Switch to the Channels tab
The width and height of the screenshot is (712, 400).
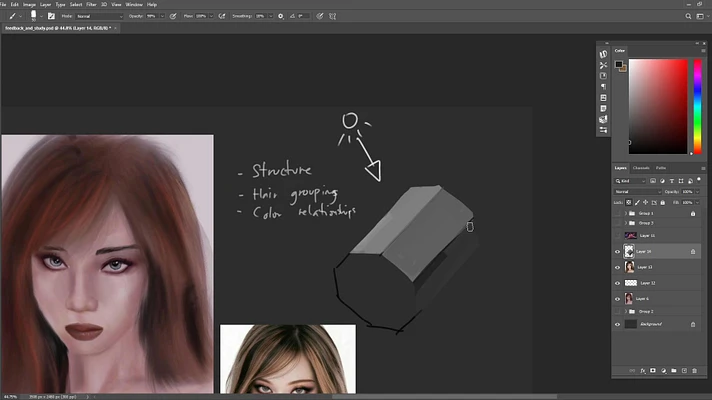pos(641,168)
